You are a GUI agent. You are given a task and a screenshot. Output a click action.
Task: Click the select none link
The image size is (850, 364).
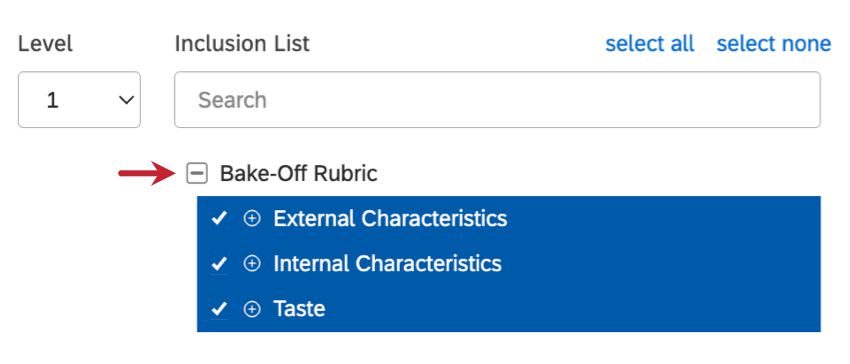point(774,43)
